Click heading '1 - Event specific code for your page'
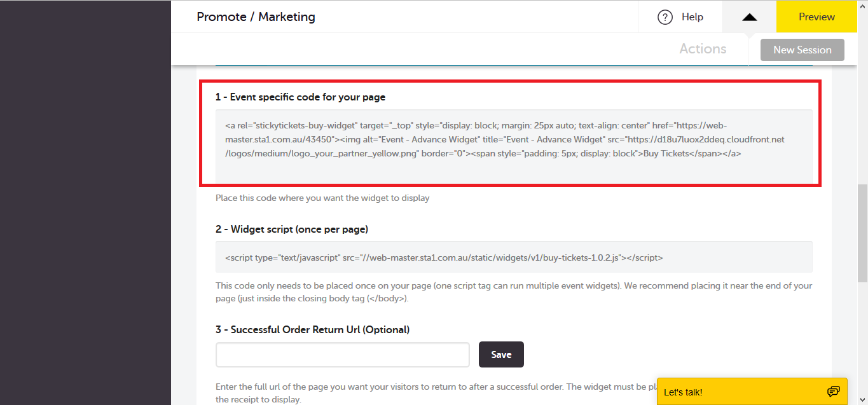The height and width of the screenshot is (405, 868). (300, 97)
